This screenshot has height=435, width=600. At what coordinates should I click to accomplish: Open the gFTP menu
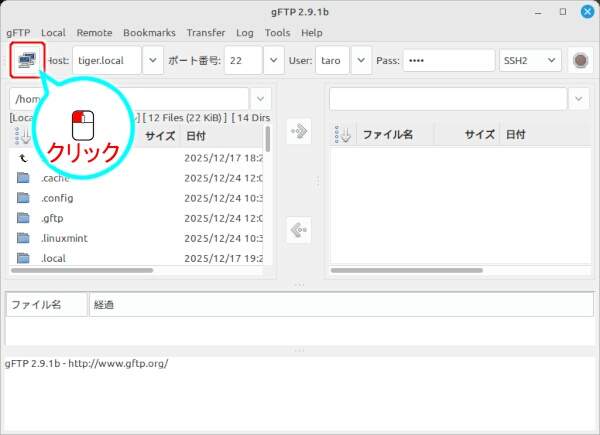tap(18, 33)
